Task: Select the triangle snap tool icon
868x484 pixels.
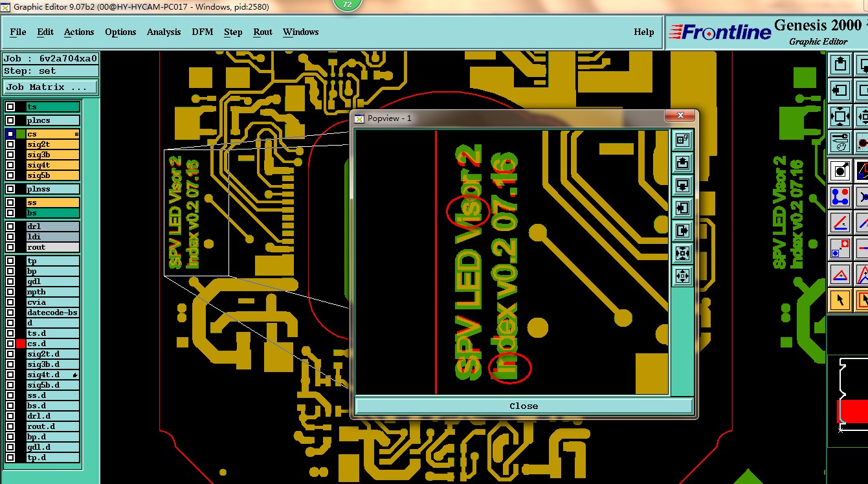Action: point(840,274)
